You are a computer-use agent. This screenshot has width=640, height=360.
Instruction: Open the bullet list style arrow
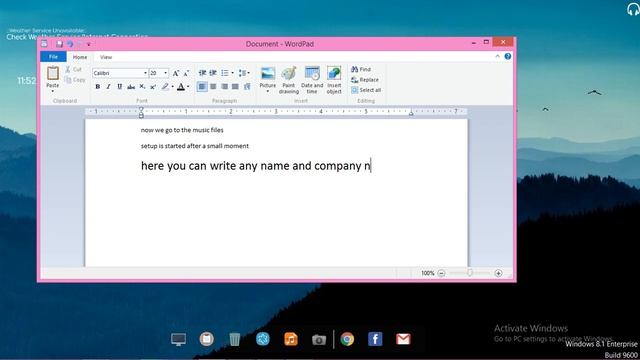coord(232,73)
